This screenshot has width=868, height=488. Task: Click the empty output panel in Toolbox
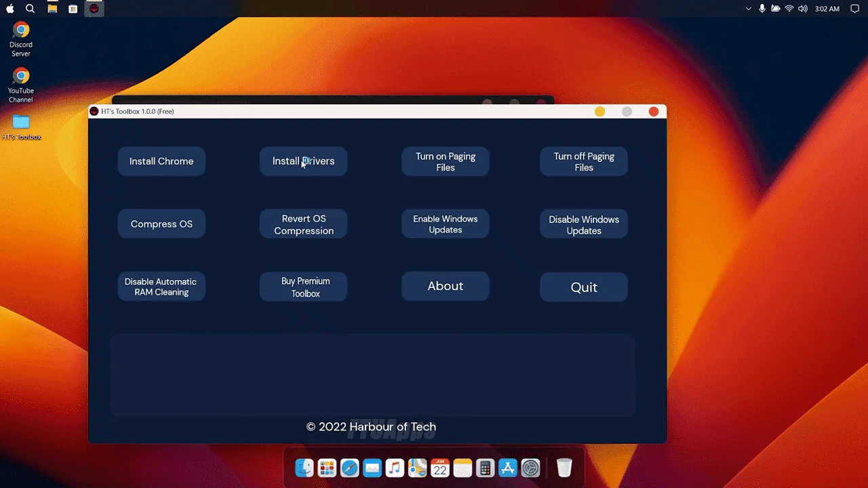[x=372, y=375]
